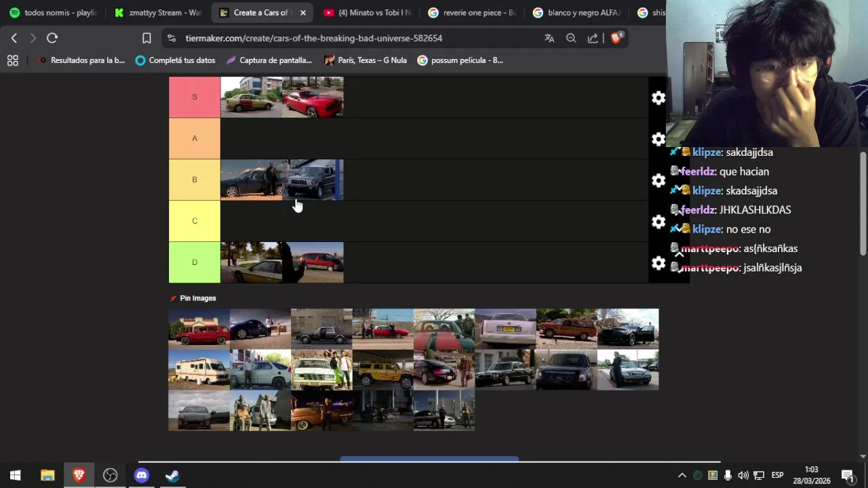
Task: Open the notification center icon
Action: tap(847, 475)
